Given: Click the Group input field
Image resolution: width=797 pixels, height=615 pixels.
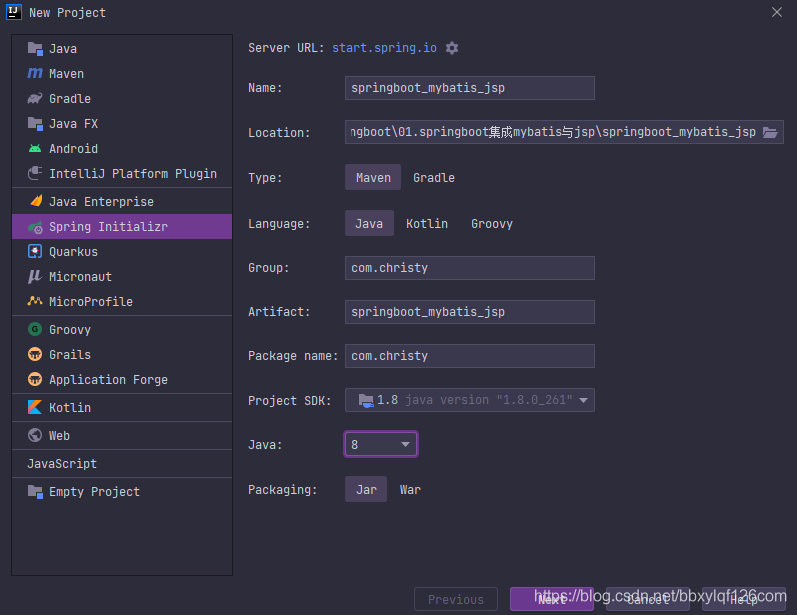Looking at the screenshot, I should 470,268.
